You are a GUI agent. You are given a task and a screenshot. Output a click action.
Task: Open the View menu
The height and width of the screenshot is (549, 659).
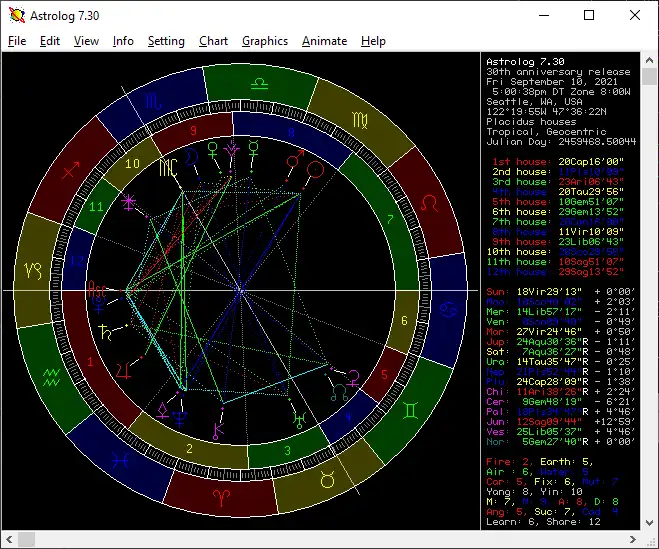pyautogui.click(x=87, y=41)
